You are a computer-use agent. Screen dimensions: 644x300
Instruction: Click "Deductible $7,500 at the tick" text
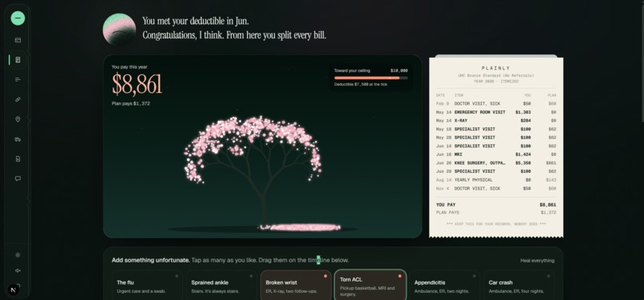click(x=360, y=84)
